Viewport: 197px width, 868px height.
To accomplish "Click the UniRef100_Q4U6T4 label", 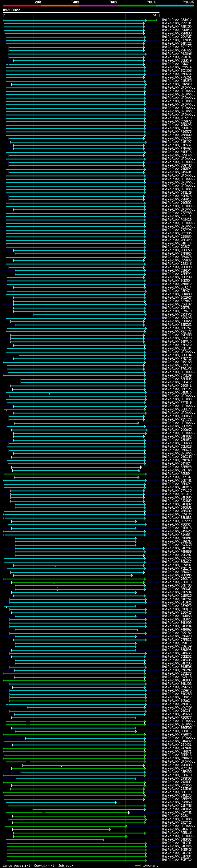I will [x=177, y=829].
